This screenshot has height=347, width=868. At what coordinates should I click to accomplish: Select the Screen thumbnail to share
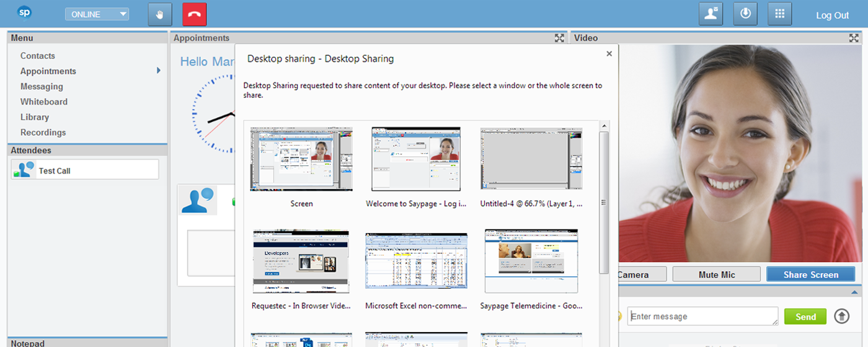pos(301,159)
